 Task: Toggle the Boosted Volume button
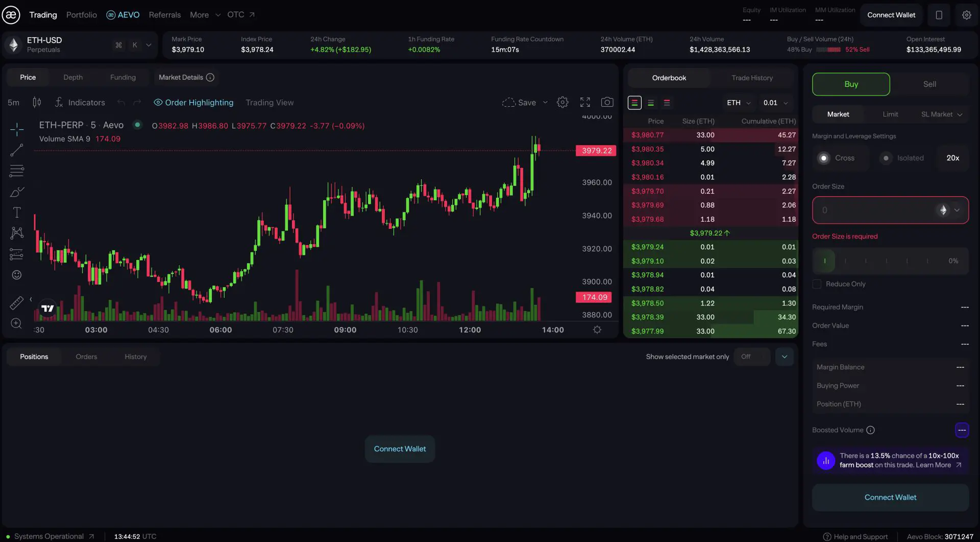pyautogui.click(x=962, y=430)
